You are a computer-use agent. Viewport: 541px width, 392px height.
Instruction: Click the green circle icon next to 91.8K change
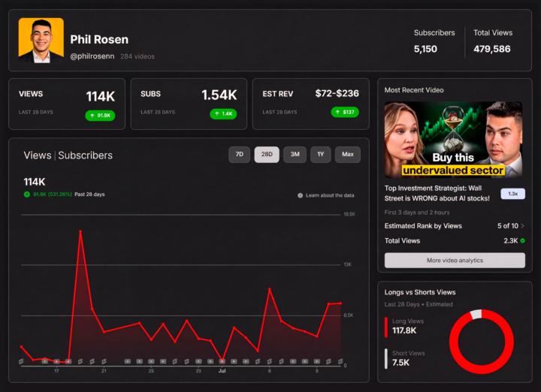(26, 194)
